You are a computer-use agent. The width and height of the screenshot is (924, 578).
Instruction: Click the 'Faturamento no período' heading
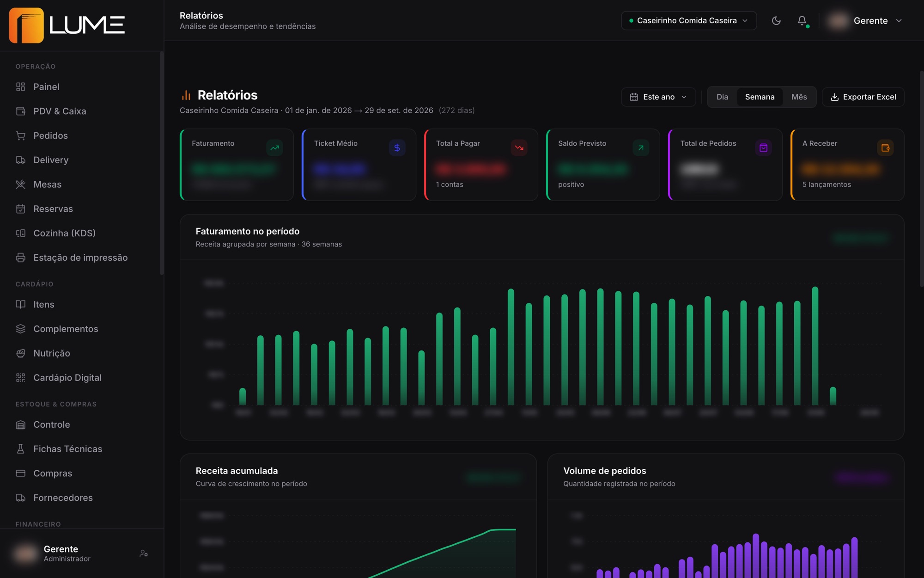click(248, 231)
